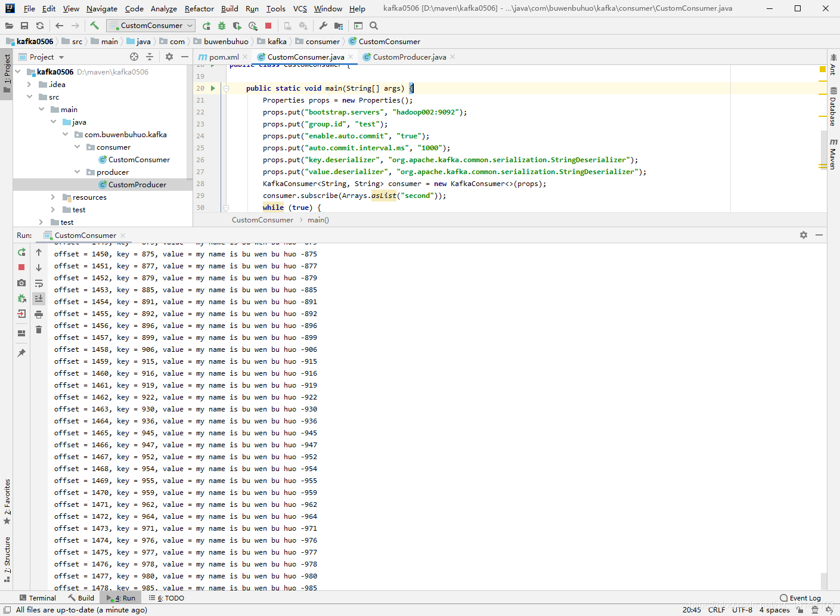Open the VCS menu
Image resolution: width=840 pixels, height=616 pixels.
(300, 8)
